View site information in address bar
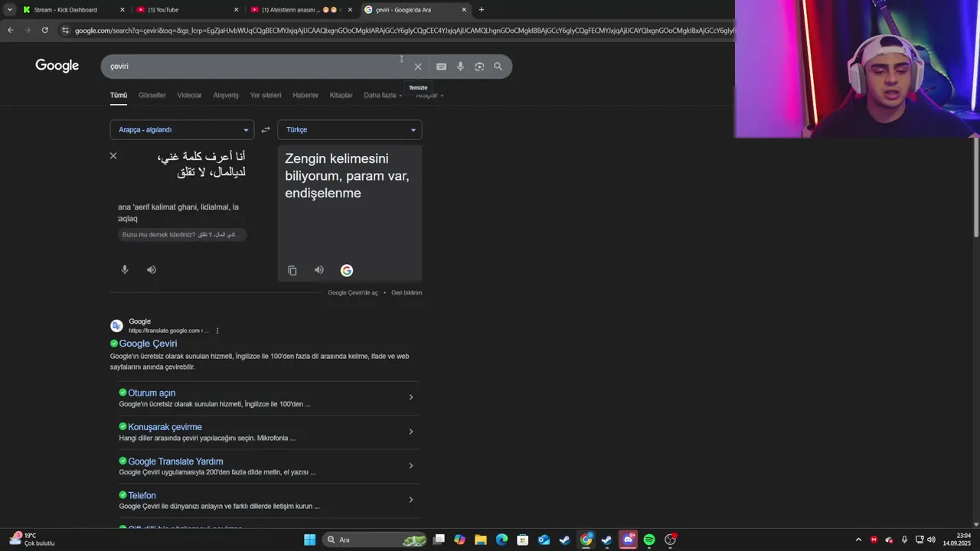This screenshot has height=551, width=980. point(65,30)
